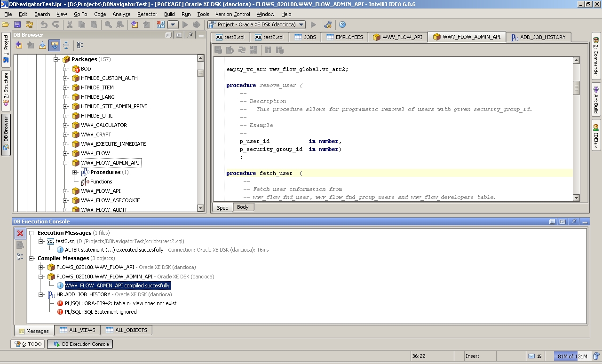Collapse the HR.ADD_JOB_HISTORY message node

[41, 294]
